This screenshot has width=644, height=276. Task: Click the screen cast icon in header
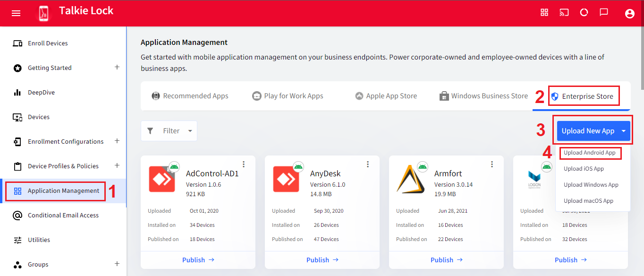click(x=564, y=12)
